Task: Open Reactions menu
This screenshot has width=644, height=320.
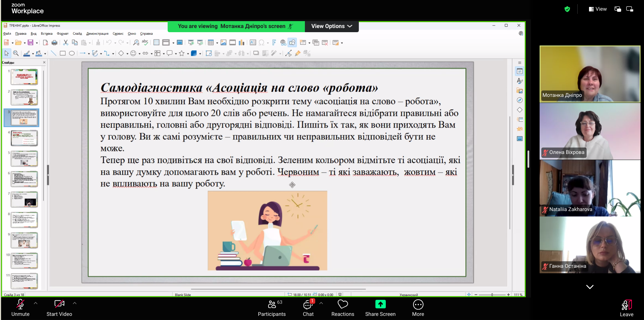Action: coord(343,308)
